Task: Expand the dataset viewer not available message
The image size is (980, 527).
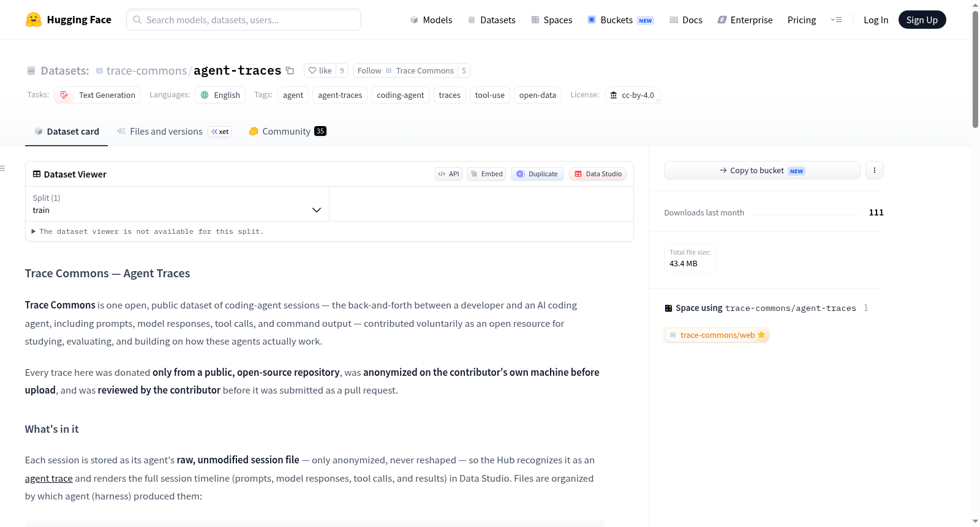Action: 148,231
